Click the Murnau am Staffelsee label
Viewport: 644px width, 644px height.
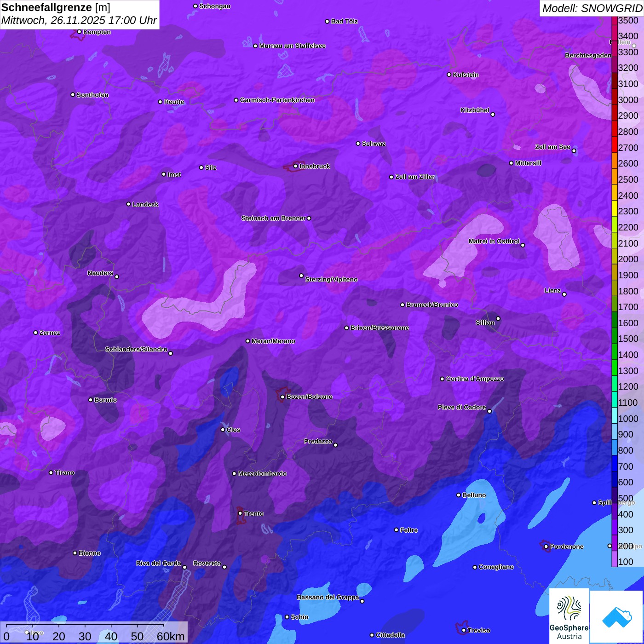292,46
